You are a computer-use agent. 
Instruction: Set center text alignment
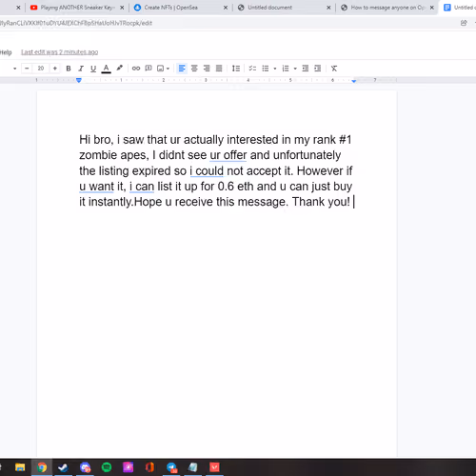194,69
